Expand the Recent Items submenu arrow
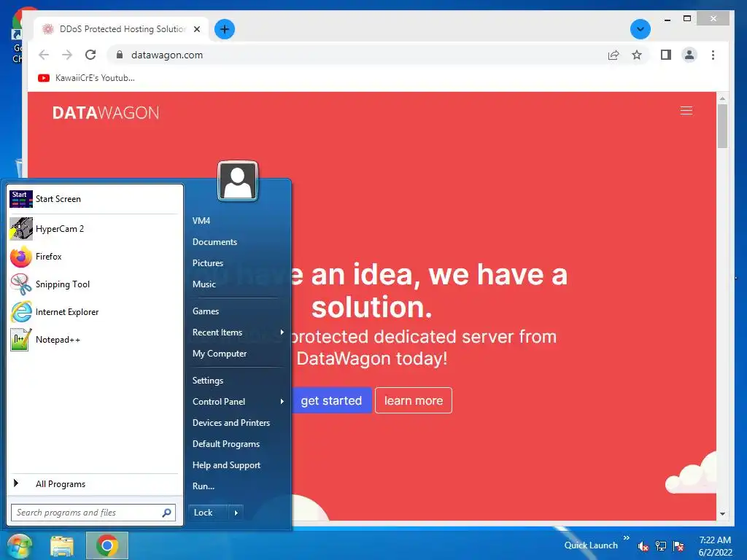Screen dimensions: 747x560 282,332
